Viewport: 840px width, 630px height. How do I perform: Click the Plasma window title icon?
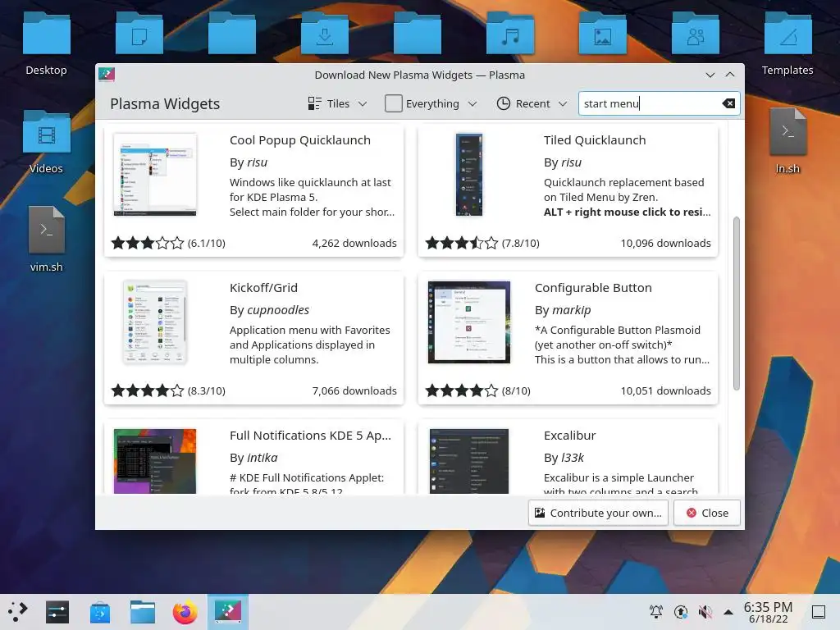(x=107, y=75)
